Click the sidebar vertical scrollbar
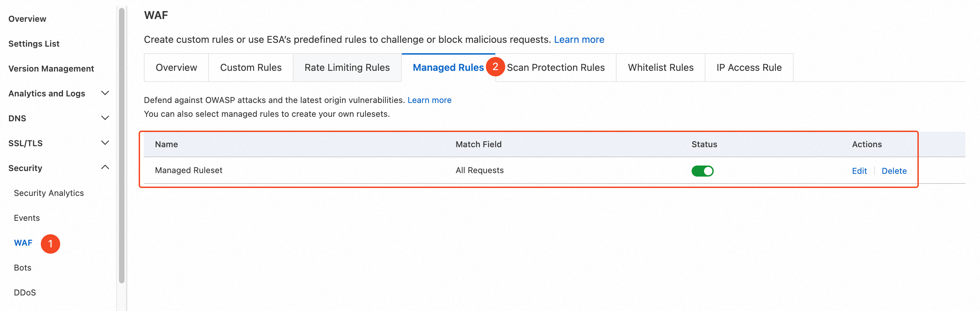Image resolution: width=980 pixels, height=311 pixels. click(x=122, y=145)
